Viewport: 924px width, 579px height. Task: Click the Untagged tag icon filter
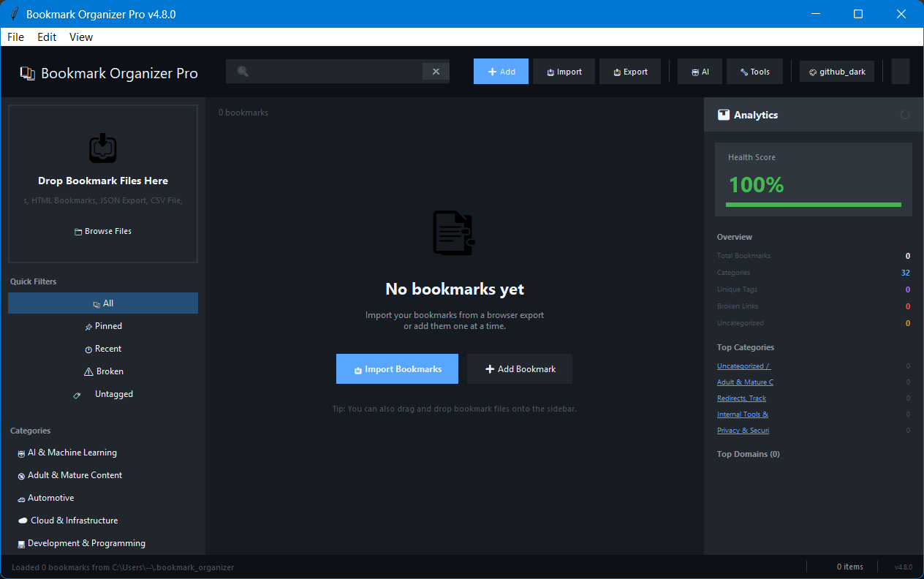(77, 394)
